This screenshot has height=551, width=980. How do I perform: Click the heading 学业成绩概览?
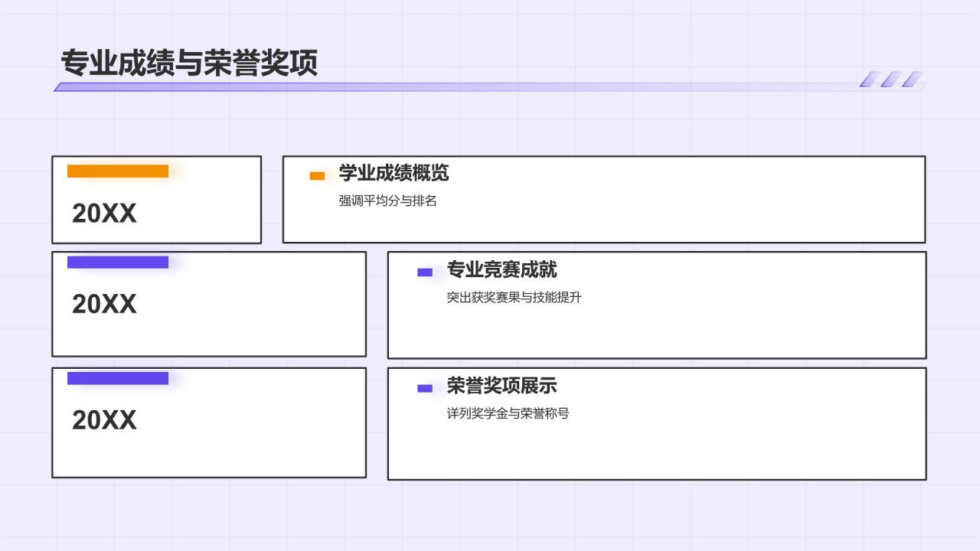coord(394,173)
